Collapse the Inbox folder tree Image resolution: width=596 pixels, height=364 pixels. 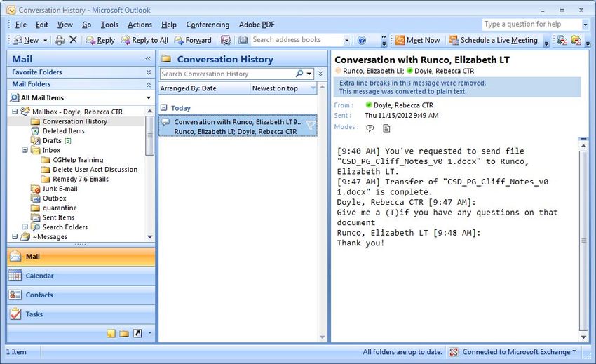pyautogui.click(x=25, y=150)
